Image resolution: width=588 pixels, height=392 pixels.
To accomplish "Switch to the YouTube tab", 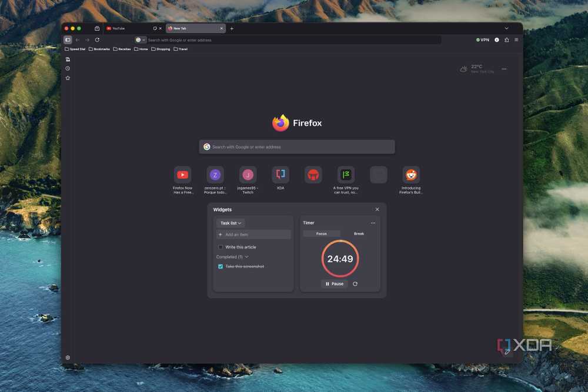I will [x=128, y=28].
